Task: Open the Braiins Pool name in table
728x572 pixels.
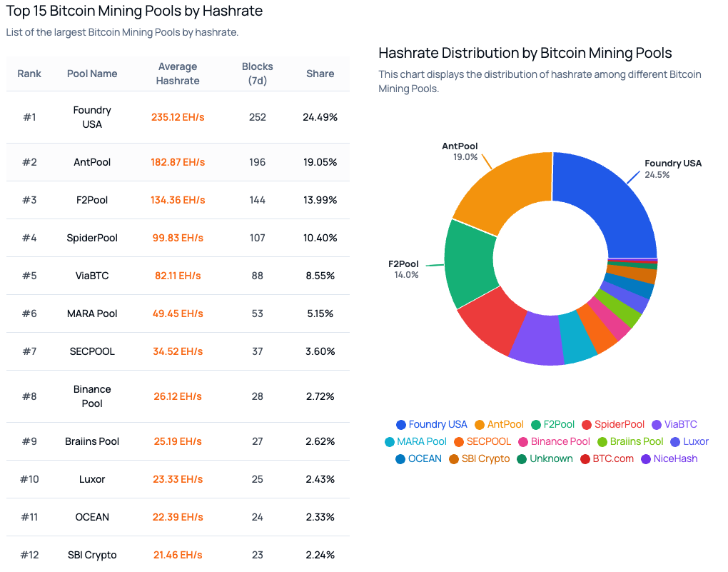Action: [92, 441]
